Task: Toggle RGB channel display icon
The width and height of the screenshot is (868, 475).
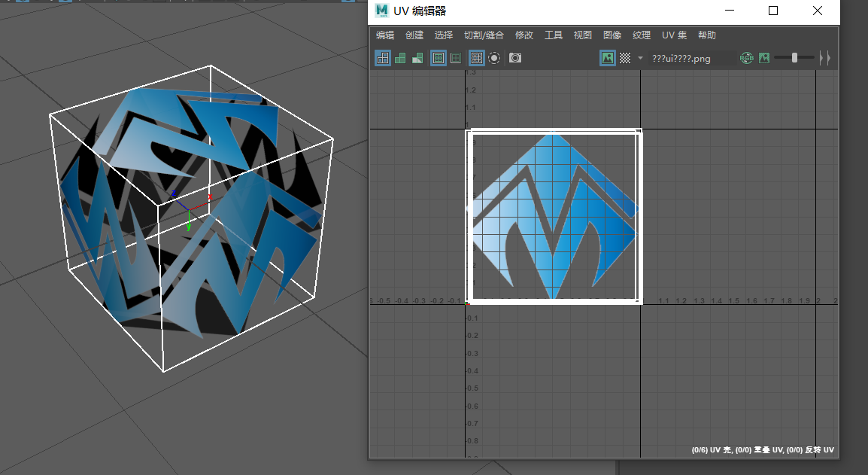Action: click(747, 58)
